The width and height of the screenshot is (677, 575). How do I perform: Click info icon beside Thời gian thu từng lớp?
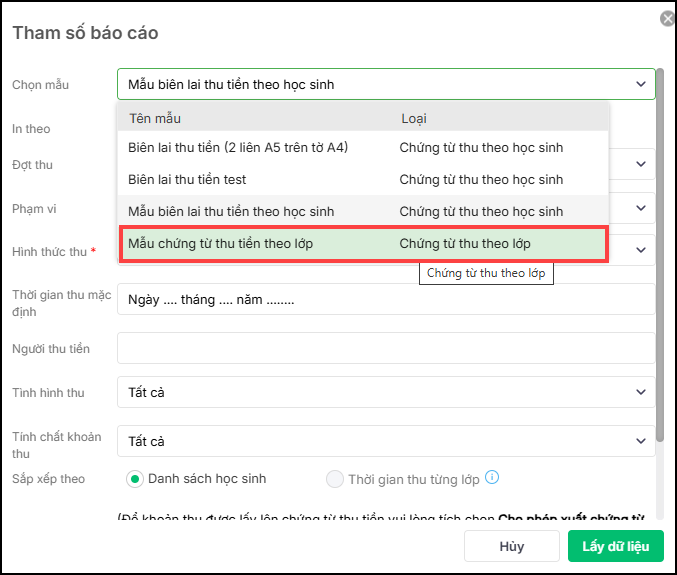tap(492, 478)
